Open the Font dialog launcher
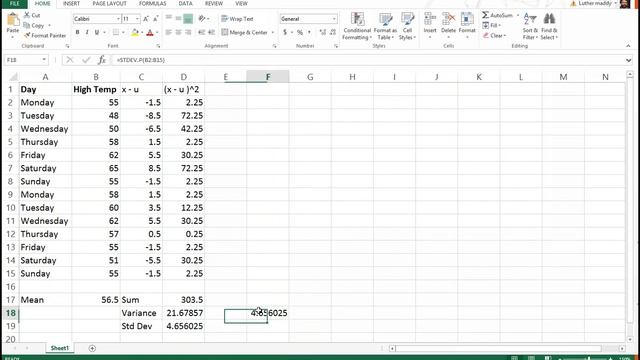640x360 pixels. click(158, 46)
